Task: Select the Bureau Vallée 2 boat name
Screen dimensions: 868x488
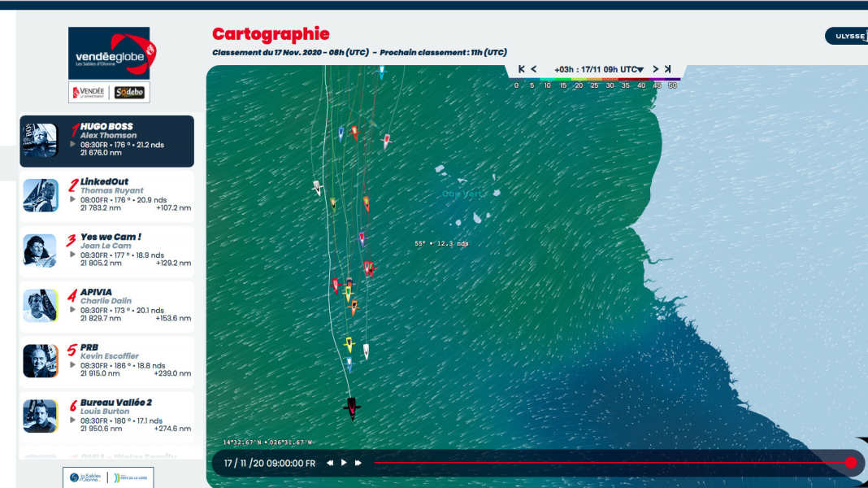Action: 116,403
